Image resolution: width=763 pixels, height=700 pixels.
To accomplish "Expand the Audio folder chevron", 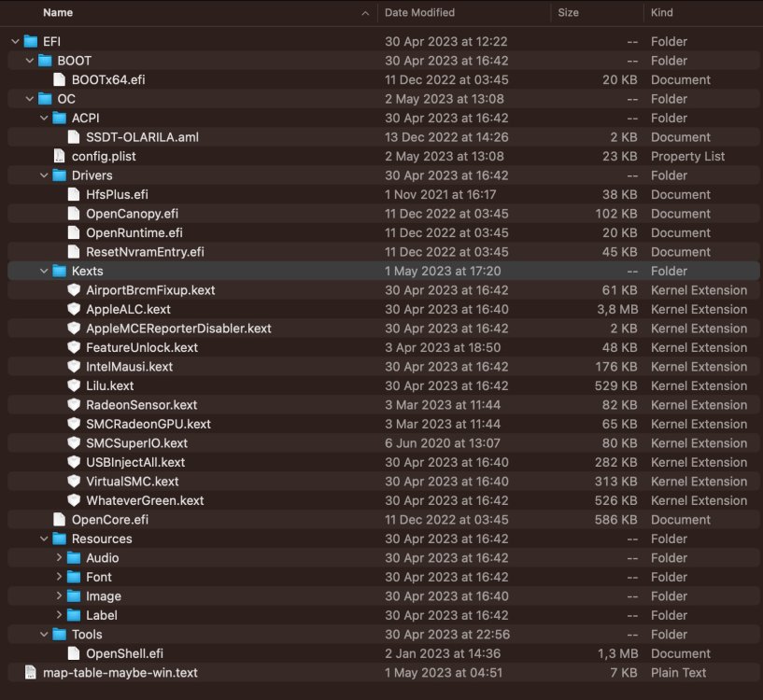I will pyautogui.click(x=59, y=557).
